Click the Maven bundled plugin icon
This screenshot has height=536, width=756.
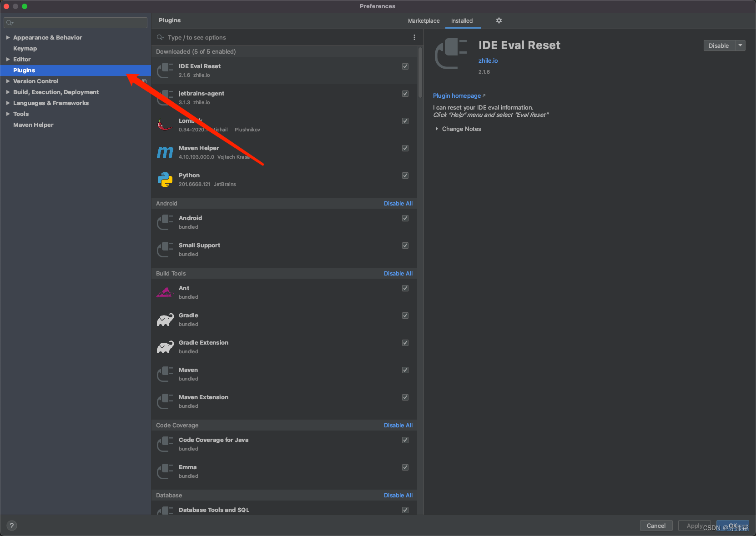(x=165, y=374)
